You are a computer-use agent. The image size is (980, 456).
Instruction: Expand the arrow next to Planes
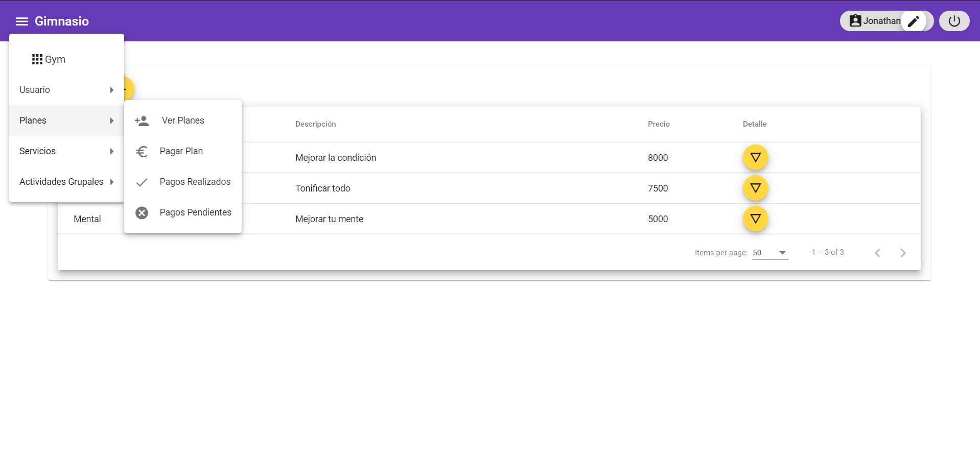click(x=111, y=121)
